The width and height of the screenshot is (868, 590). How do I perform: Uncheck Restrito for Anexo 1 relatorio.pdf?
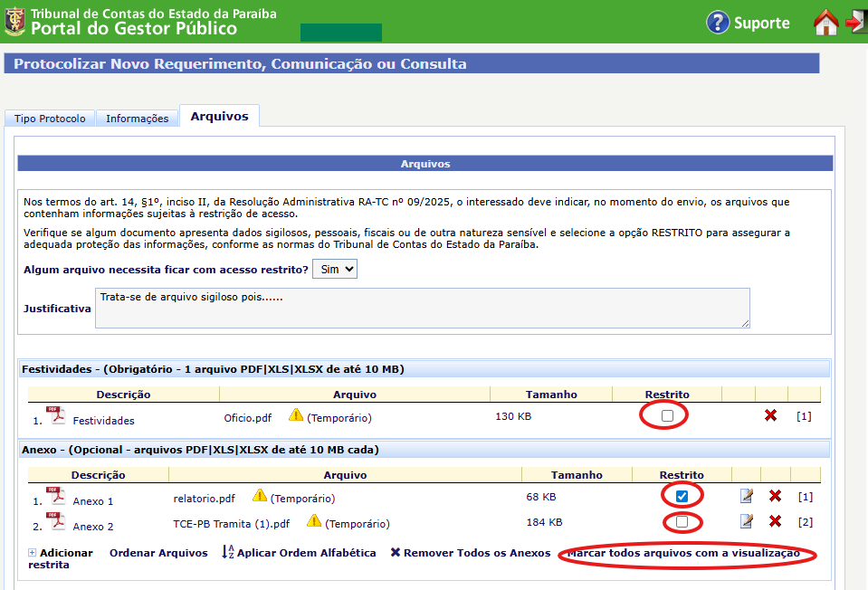click(x=682, y=497)
